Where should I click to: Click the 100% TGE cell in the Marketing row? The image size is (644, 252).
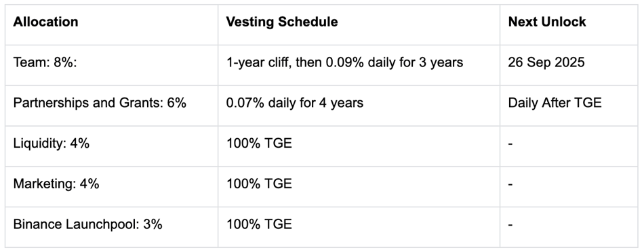coord(359,187)
